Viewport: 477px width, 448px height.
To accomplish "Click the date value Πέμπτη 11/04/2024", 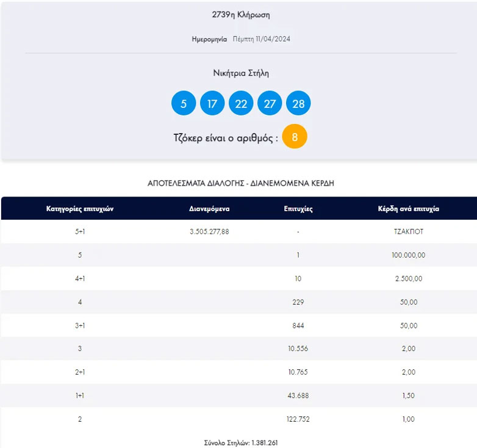I will [x=262, y=39].
